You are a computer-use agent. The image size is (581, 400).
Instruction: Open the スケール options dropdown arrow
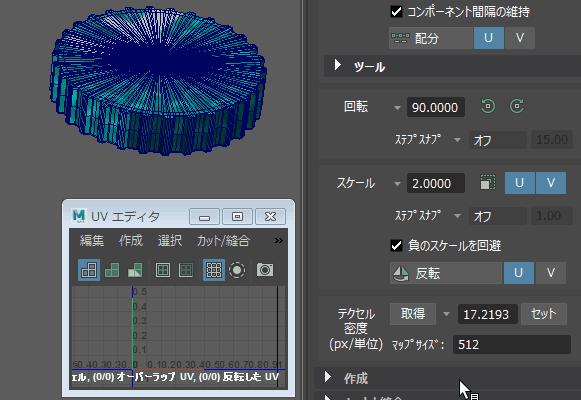(x=397, y=184)
